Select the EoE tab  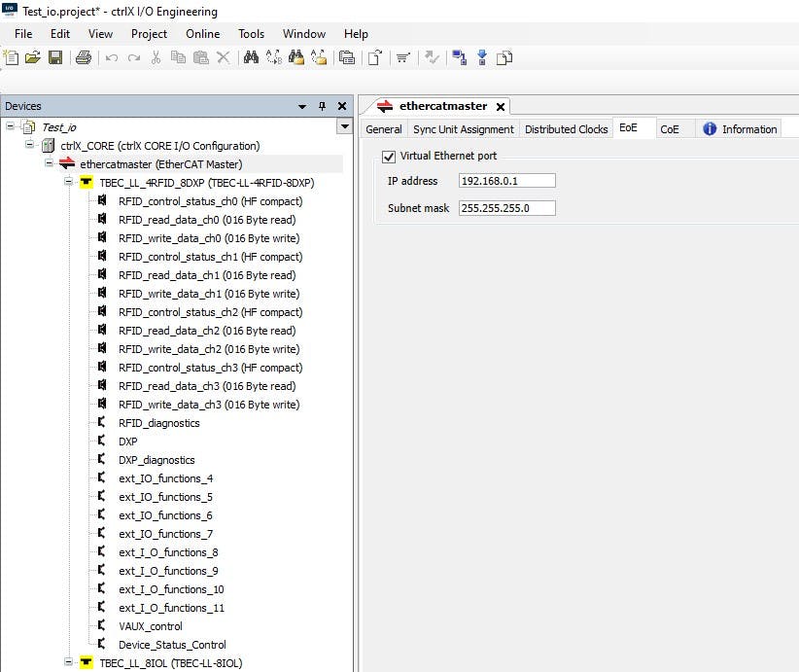pyautogui.click(x=628, y=127)
